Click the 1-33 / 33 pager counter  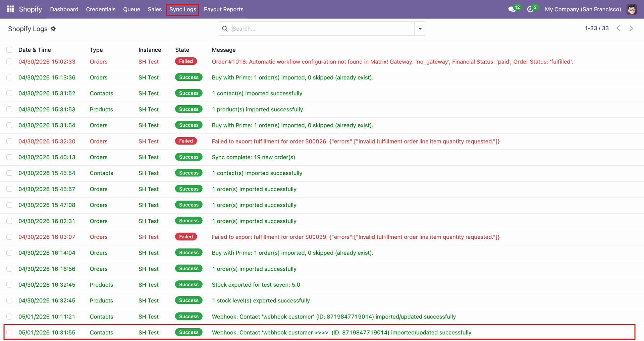coord(597,28)
